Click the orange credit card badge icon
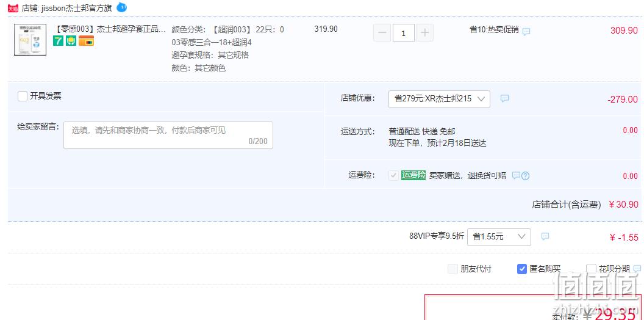Viewport: 644px width, 320px height. click(86, 41)
